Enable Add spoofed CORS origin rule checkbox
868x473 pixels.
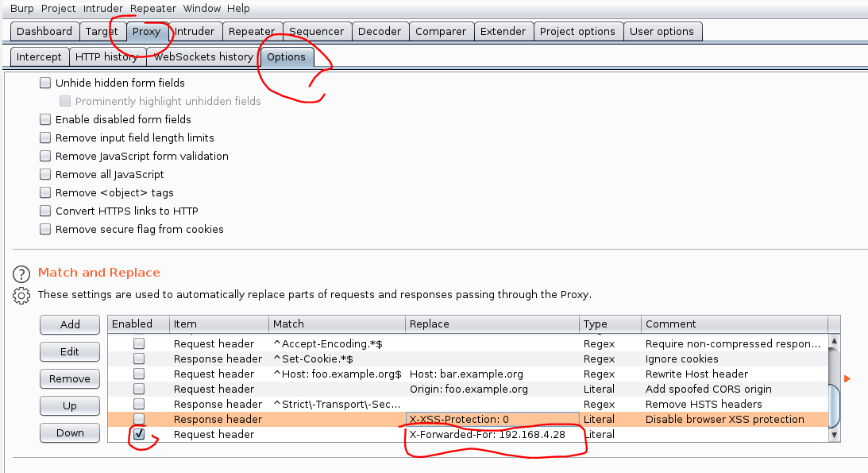[139, 389]
